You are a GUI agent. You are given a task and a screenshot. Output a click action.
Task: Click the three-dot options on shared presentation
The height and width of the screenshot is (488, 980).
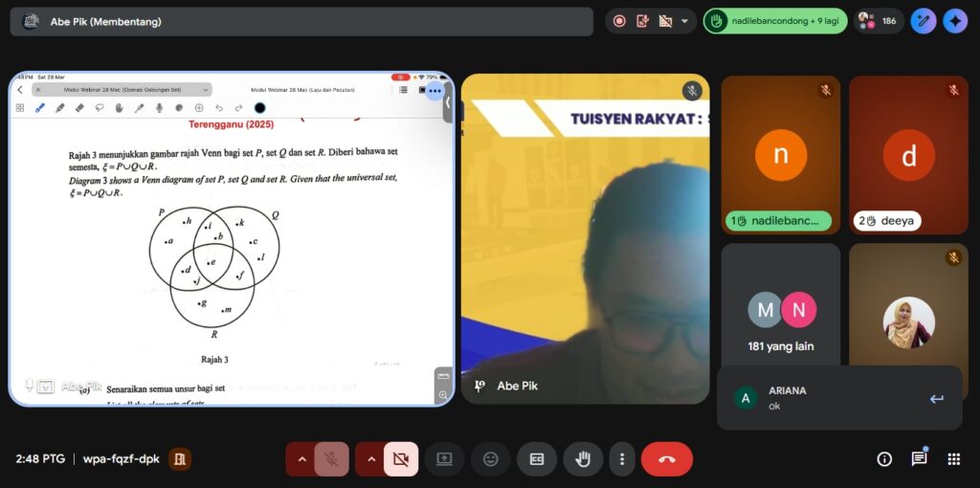[x=434, y=91]
